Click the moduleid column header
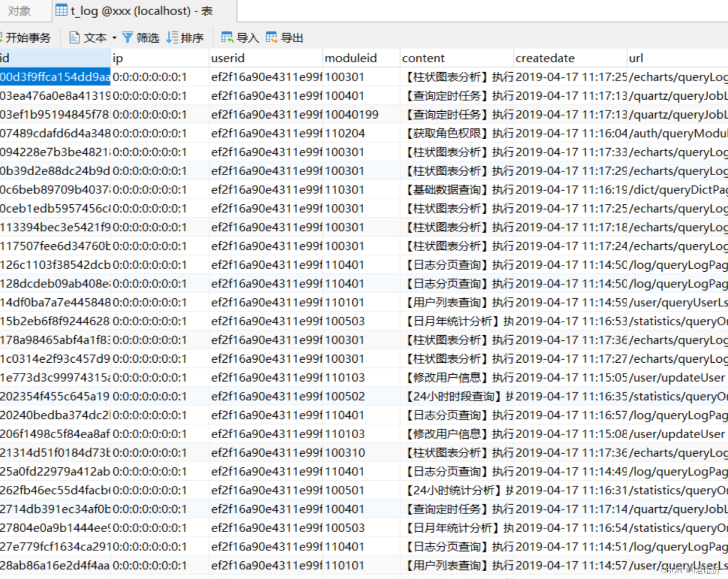Image resolution: width=728 pixels, height=579 pixels. pyautogui.click(x=362, y=58)
